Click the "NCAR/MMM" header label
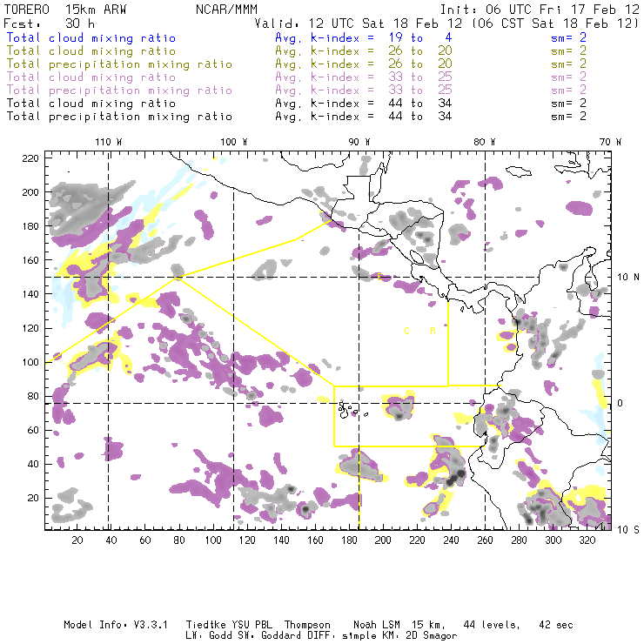Screen dimensions: 644x644 226,10
